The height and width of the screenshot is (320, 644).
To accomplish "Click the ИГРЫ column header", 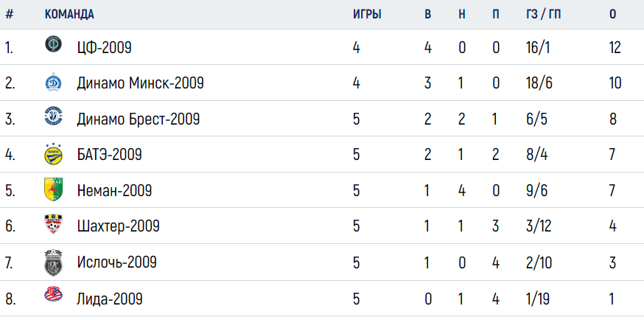I will (367, 14).
